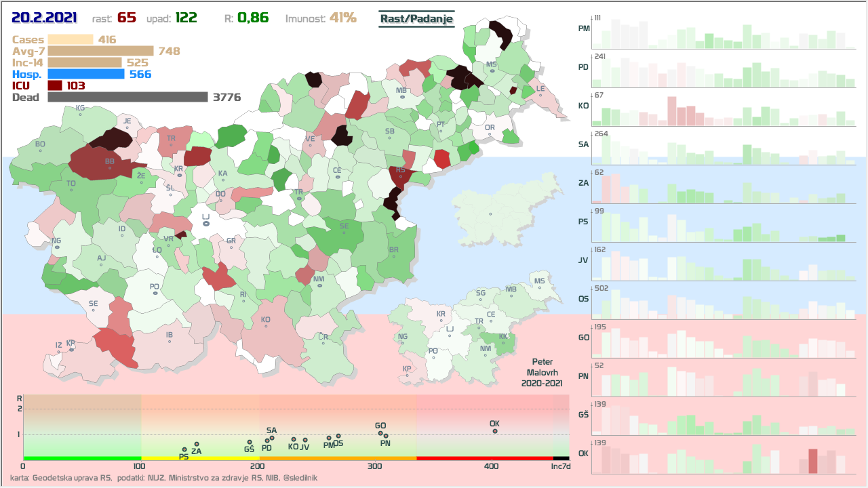The image size is (868, 488).
Task: Click the dark red ICU bar
Action: point(55,86)
